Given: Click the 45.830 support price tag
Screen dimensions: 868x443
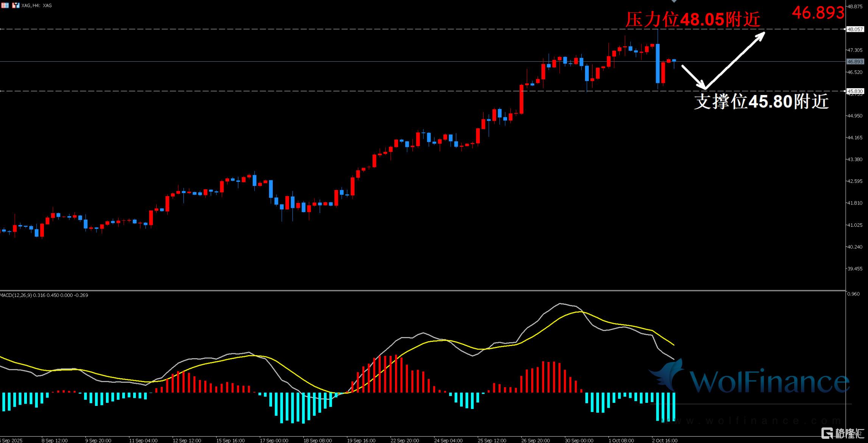Looking at the screenshot, I should [x=855, y=91].
